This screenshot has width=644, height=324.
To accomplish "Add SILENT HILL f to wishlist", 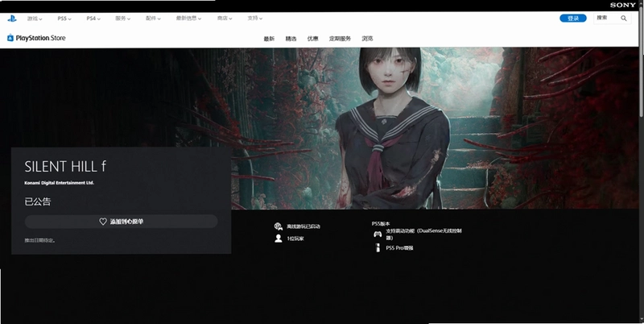I will pyautogui.click(x=122, y=221).
